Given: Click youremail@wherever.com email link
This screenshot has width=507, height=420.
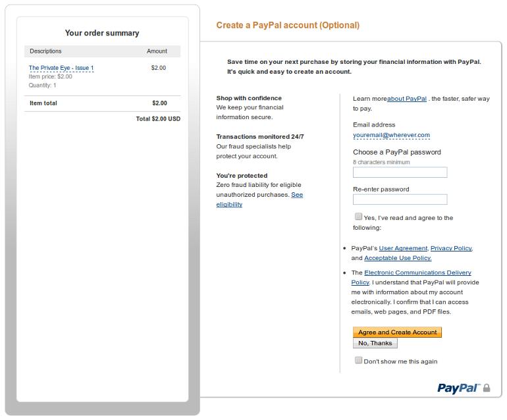Looking at the screenshot, I should [391, 135].
